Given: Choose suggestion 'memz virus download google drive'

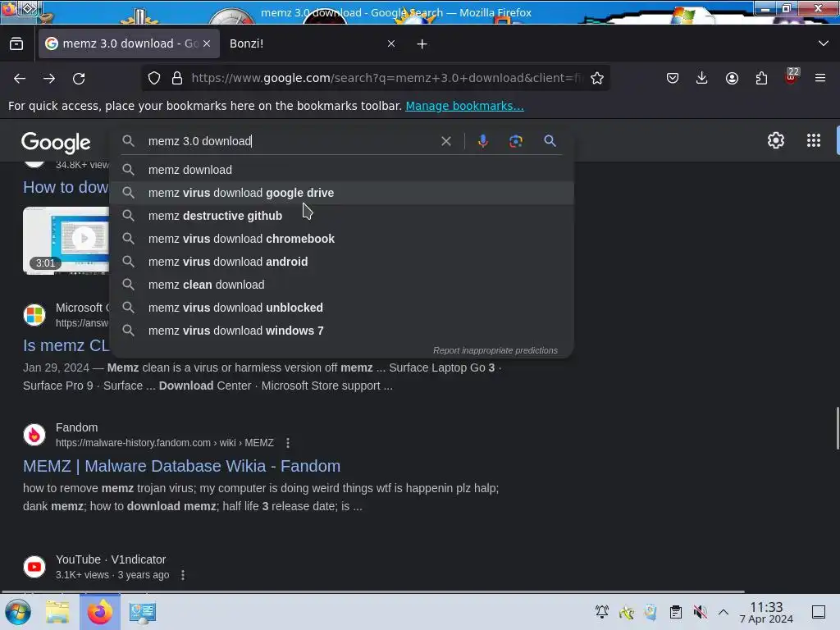Looking at the screenshot, I should [342, 193].
